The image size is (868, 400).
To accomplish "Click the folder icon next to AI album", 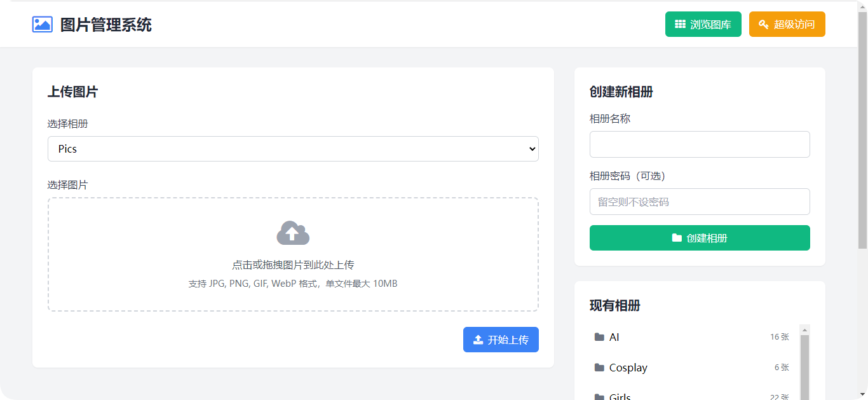I will coord(599,337).
